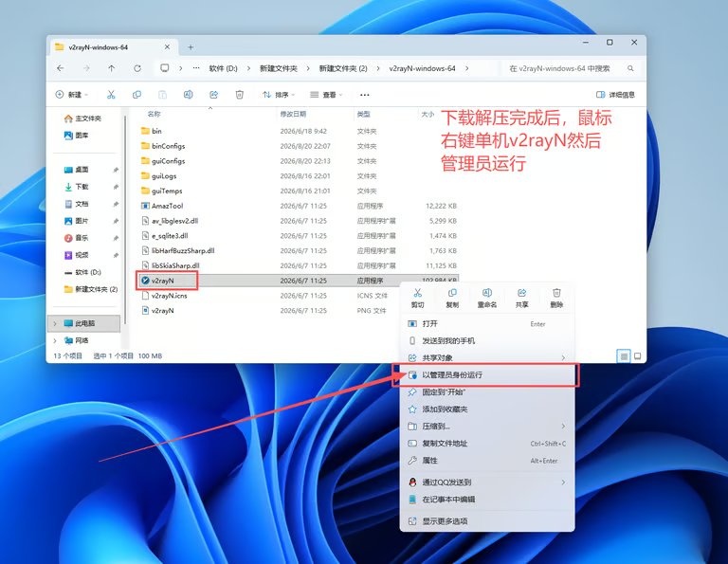Toggle the 详细信息 details pane
This screenshot has width=728, height=564.
pyautogui.click(x=615, y=95)
